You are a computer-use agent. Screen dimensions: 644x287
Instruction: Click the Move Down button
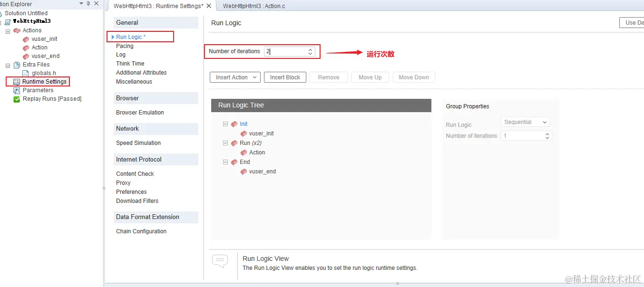(414, 77)
